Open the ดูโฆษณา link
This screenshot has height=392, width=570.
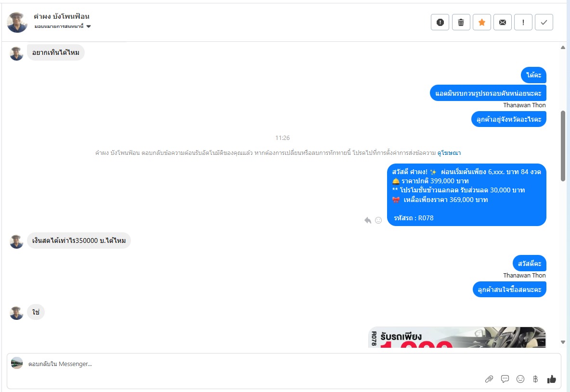click(x=449, y=153)
